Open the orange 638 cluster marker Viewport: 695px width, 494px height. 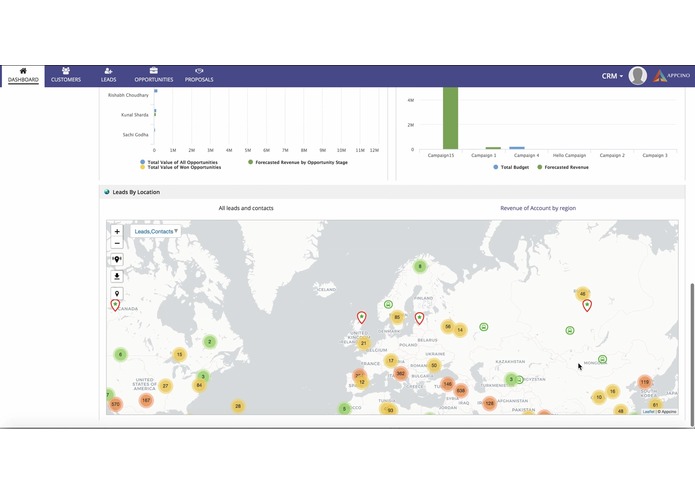pyautogui.click(x=461, y=390)
